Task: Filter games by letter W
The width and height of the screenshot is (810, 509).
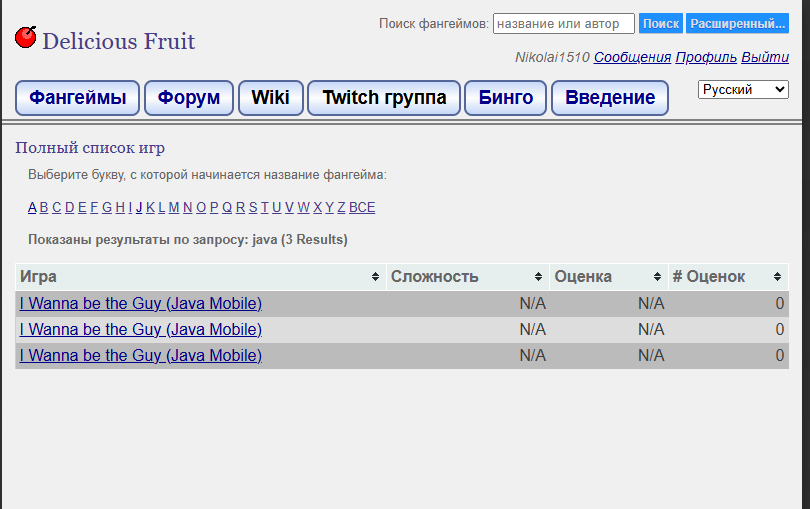Action: tap(303, 208)
